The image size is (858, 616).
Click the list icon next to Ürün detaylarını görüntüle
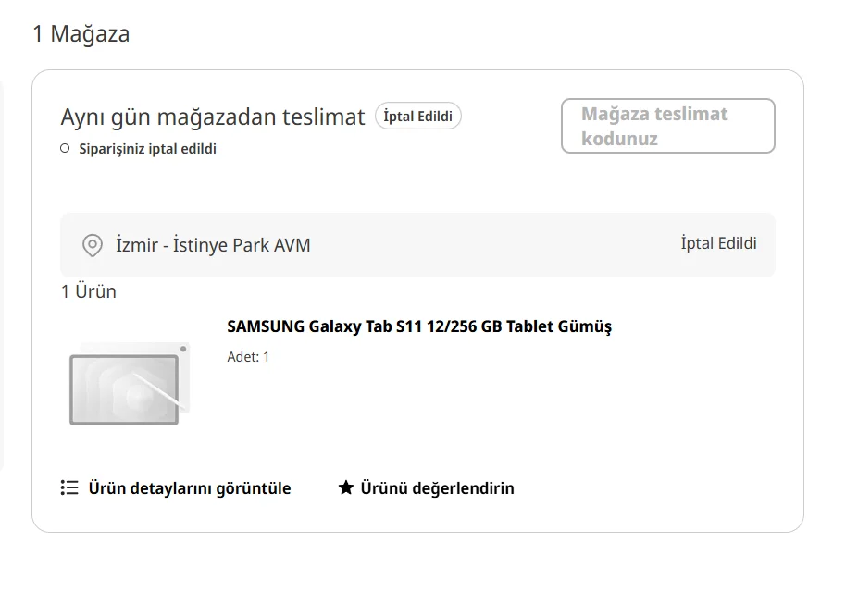pyautogui.click(x=69, y=487)
